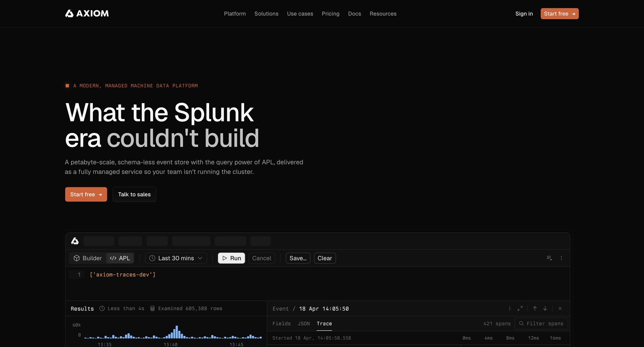
Task: Click Talk to sales
Action: coord(134,194)
